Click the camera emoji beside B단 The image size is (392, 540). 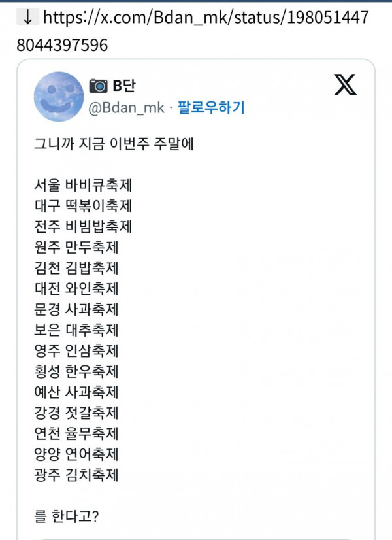point(98,86)
